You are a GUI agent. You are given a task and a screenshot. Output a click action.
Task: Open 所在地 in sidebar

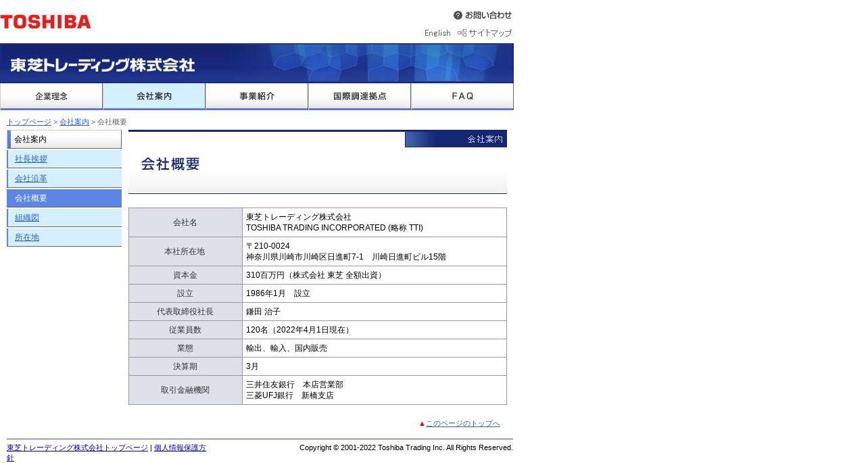[x=64, y=237]
